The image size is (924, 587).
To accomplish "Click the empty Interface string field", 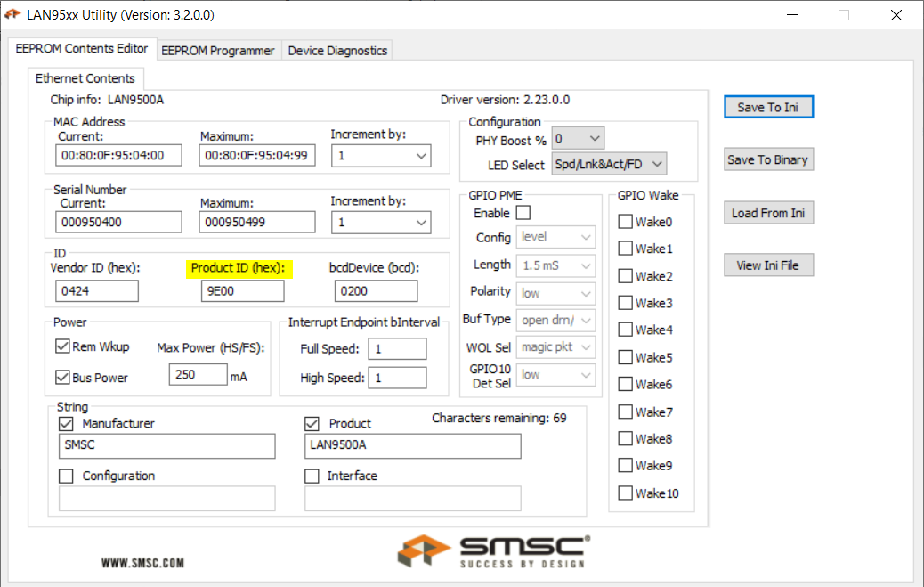I will [412, 499].
